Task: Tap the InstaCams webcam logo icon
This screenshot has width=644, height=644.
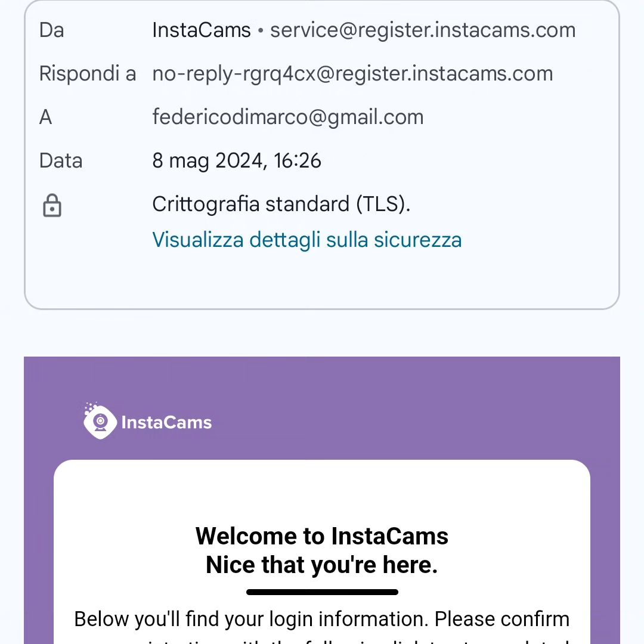Action: [x=100, y=421]
